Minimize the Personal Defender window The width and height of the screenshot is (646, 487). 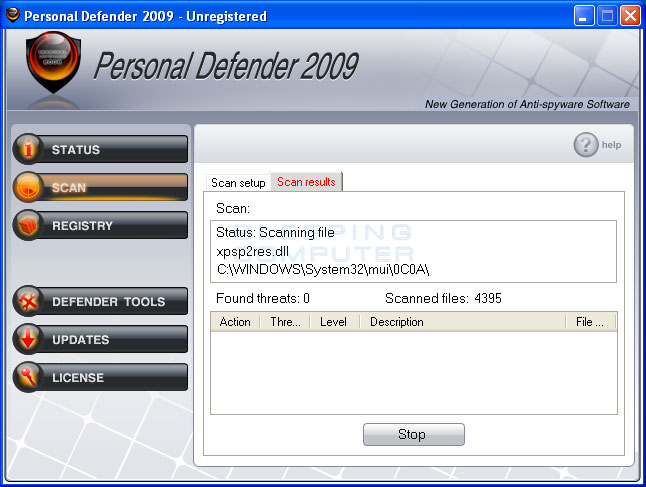tap(583, 16)
